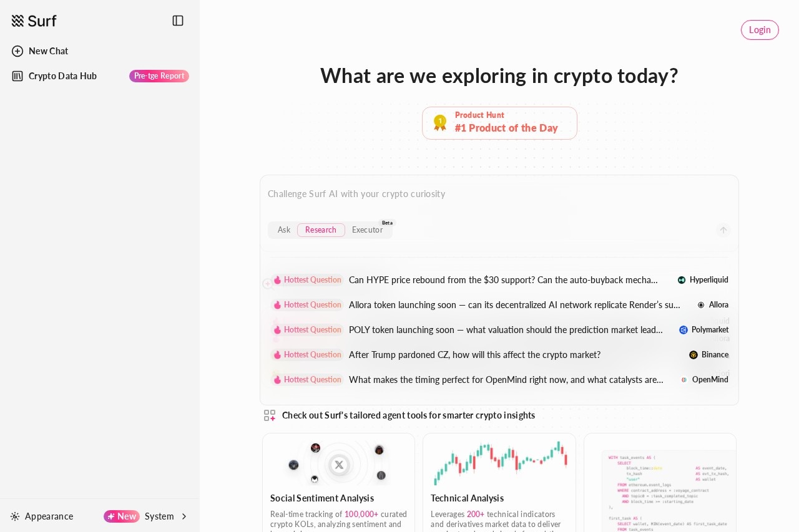Open the Product Hunt #1 Product badge
Screen dimensions: 799x532
click(499, 123)
